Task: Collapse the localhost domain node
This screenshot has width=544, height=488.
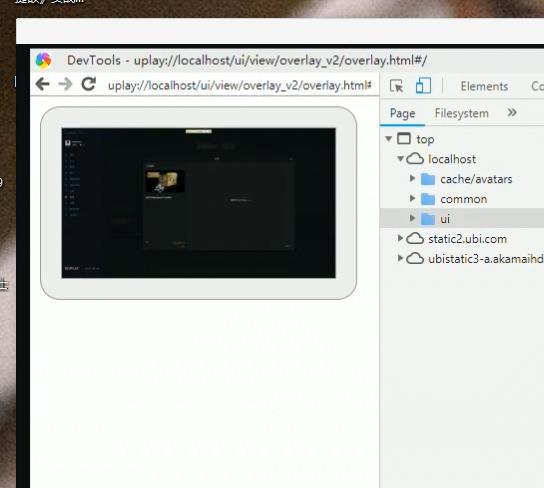Action: point(400,159)
